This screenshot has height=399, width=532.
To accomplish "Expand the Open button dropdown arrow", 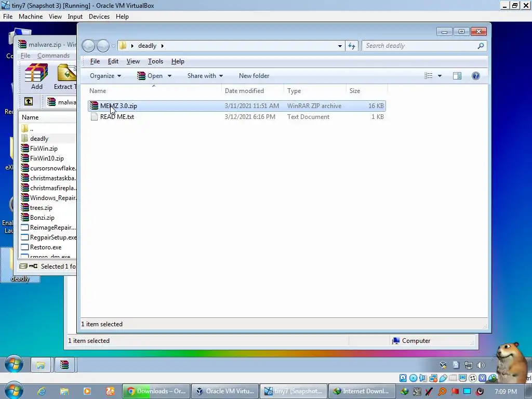I will click(169, 76).
